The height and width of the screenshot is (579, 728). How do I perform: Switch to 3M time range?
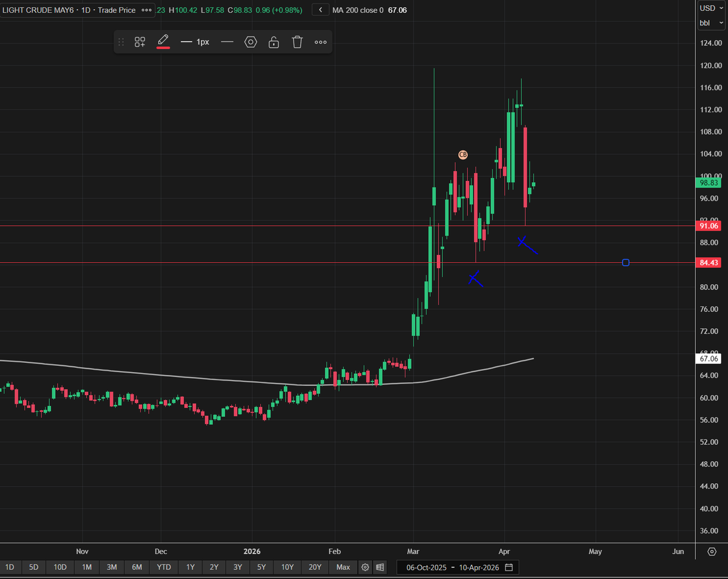(112, 567)
